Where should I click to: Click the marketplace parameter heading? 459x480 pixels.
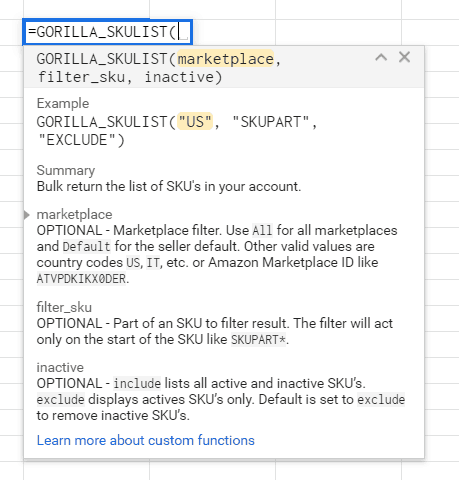(74, 214)
